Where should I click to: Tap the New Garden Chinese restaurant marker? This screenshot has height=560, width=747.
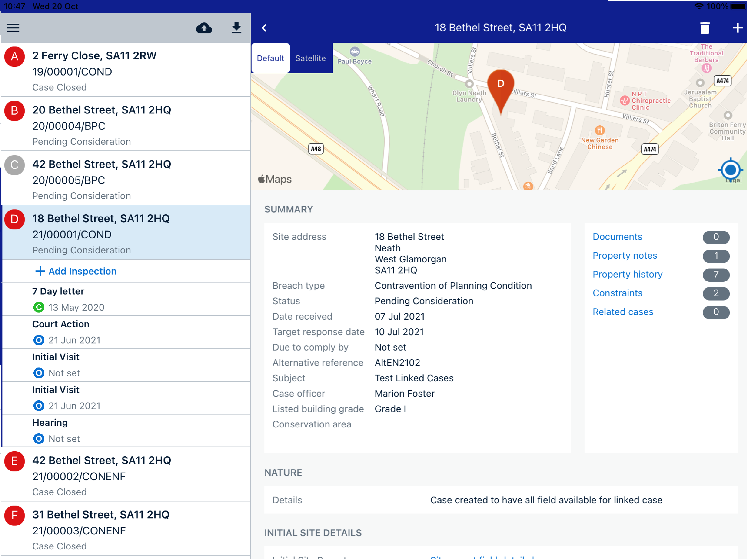tap(599, 130)
